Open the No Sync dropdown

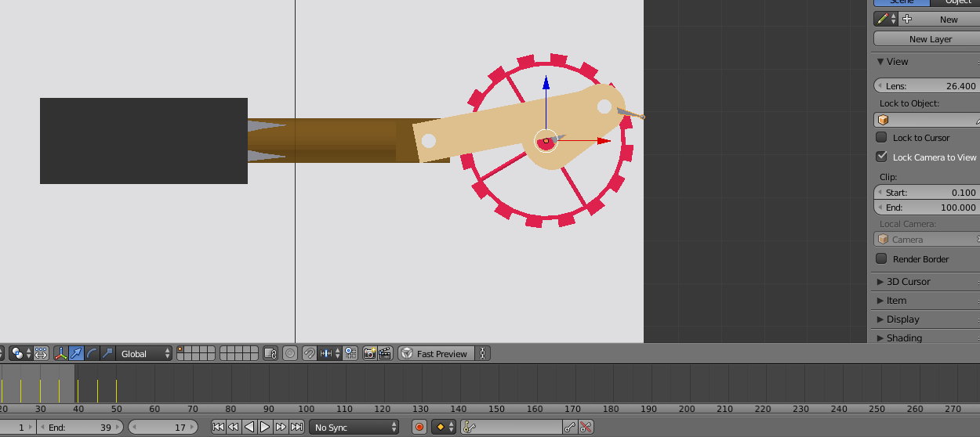[356, 428]
